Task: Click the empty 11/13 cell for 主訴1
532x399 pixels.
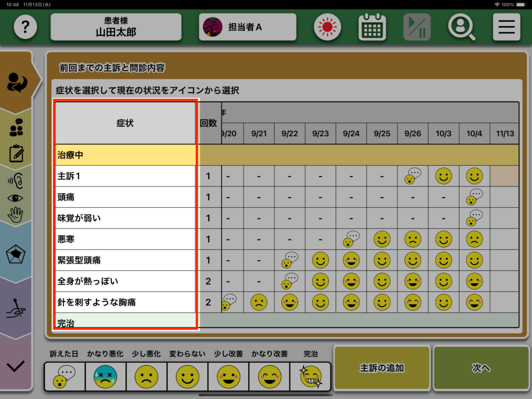Action: tap(504, 176)
